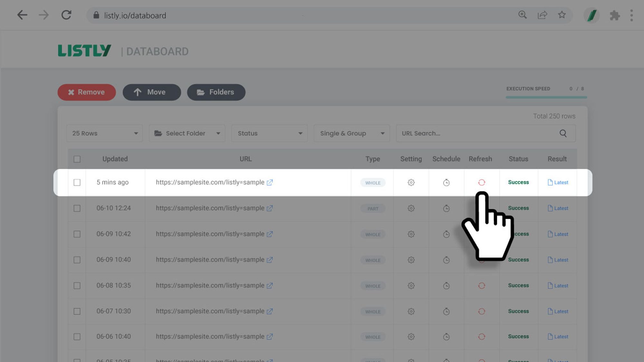Click the Listly extension icon in browser toolbar
Image resolution: width=644 pixels, height=362 pixels.
coord(592,15)
